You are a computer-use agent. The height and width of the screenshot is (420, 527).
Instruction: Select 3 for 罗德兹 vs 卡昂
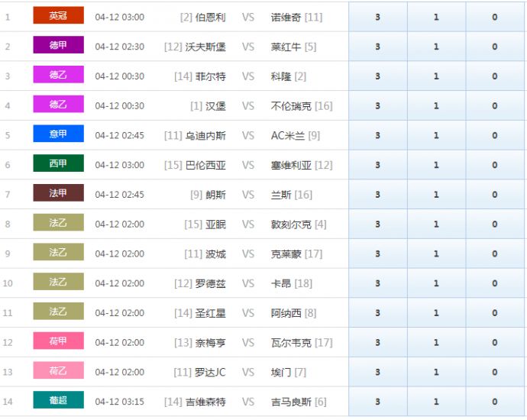pyautogui.click(x=378, y=283)
